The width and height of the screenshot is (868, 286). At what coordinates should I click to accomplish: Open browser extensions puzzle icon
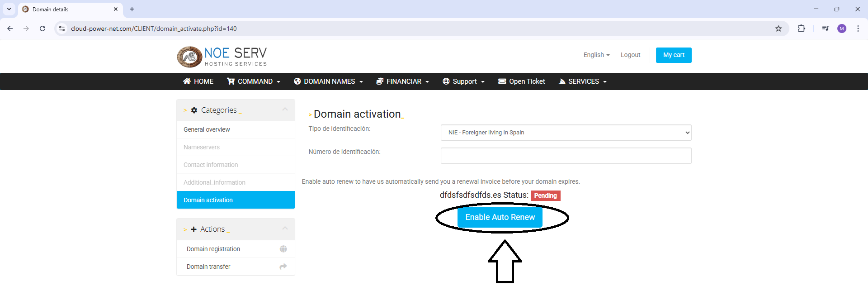point(801,29)
